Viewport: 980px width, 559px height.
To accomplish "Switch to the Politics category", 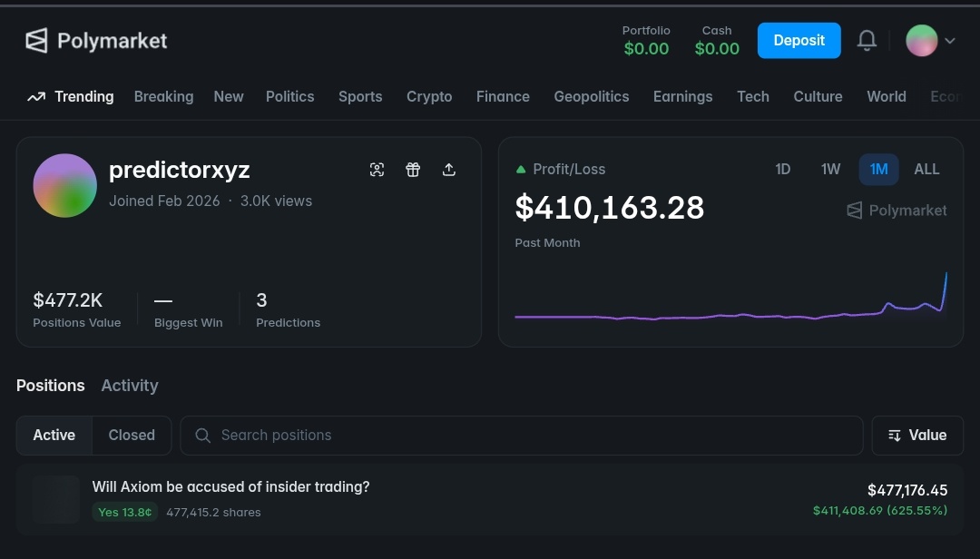I will 290,96.
